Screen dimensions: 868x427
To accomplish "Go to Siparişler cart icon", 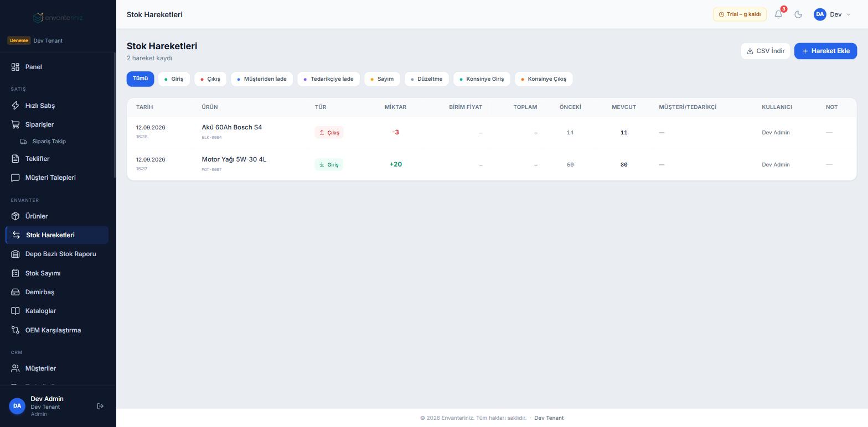I will click(x=15, y=124).
